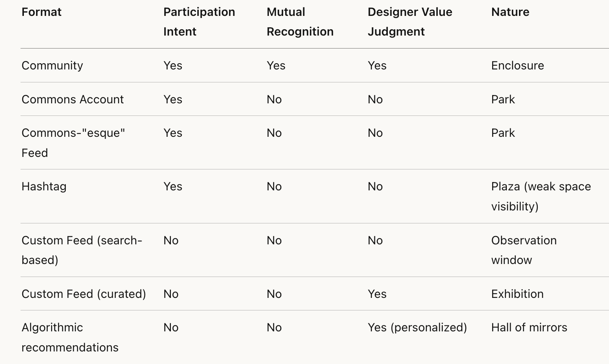609x364 pixels.
Task: Click the "Enclosure" cell
Action: click(x=517, y=66)
